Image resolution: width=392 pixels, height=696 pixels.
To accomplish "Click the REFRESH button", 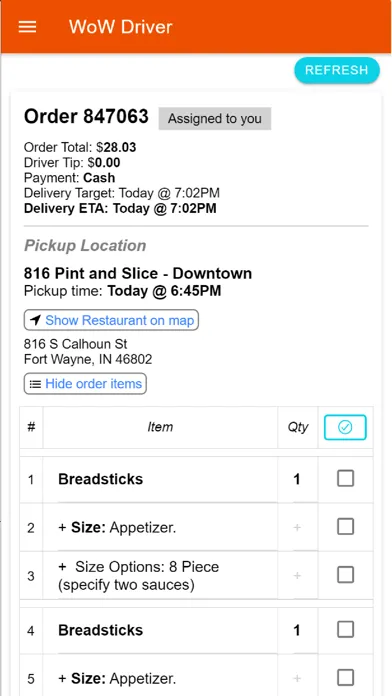I will pos(337,70).
